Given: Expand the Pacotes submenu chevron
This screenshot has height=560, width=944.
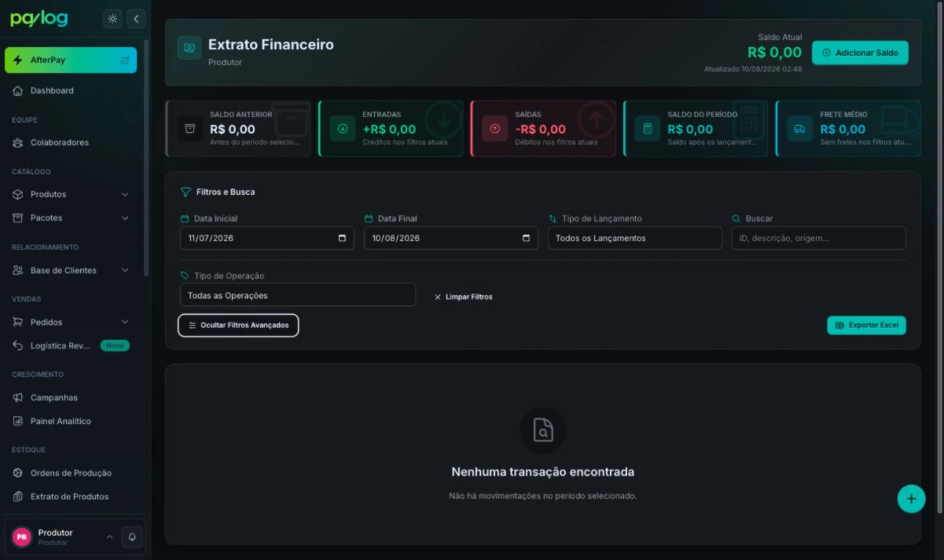Looking at the screenshot, I should pos(125,218).
